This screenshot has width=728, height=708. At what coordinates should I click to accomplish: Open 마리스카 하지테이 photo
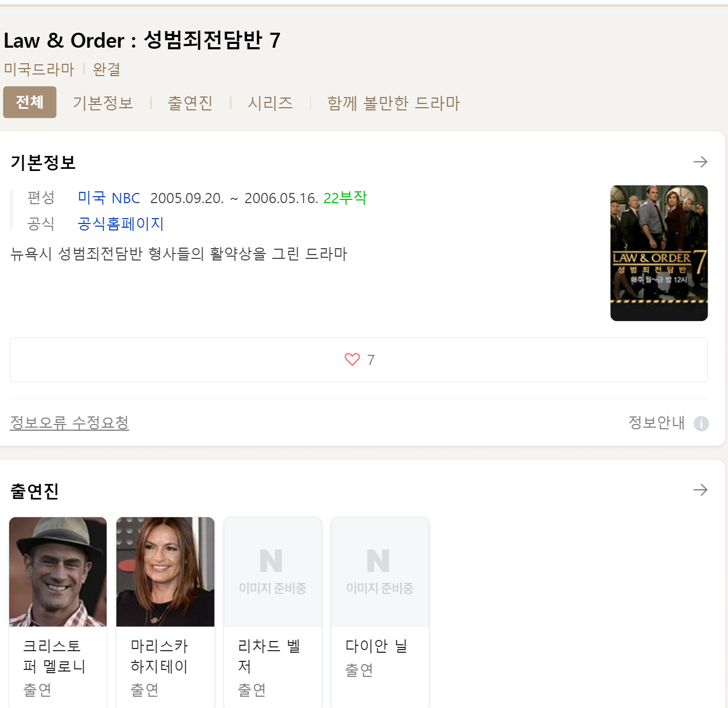(165, 571)
